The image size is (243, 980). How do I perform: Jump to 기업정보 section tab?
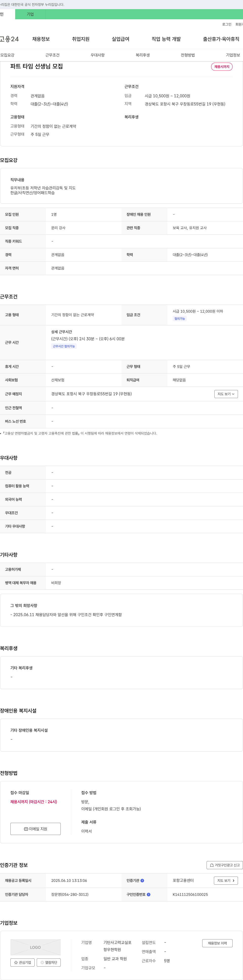click(233, 55)
